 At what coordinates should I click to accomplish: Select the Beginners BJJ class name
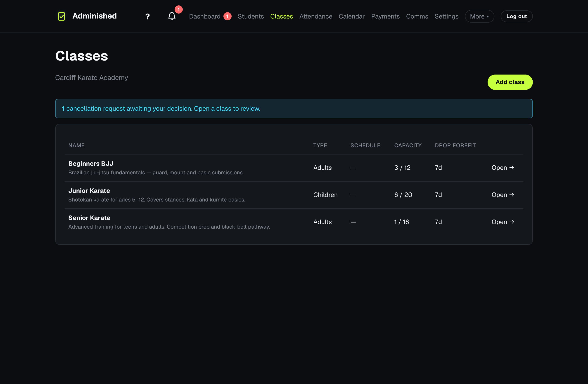(91, 164)
